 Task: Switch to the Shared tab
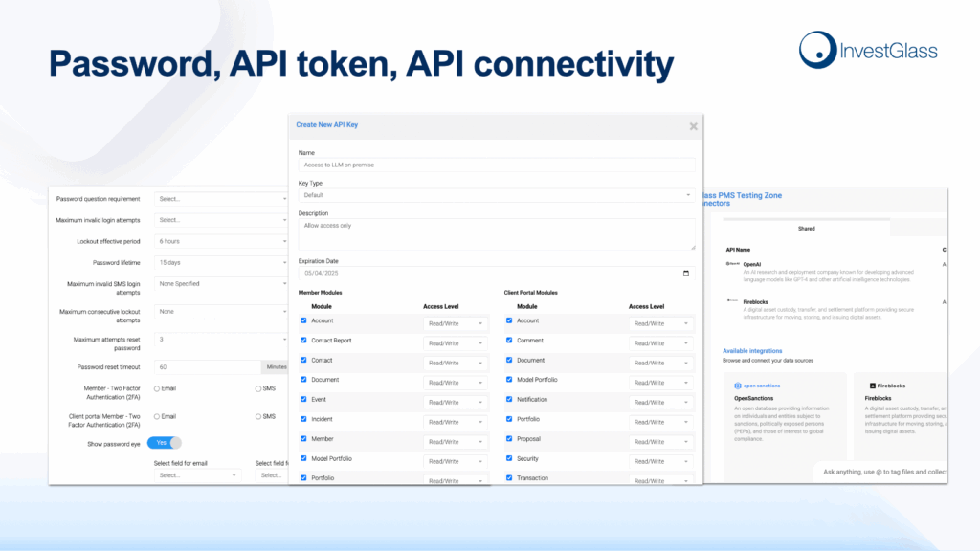click(x=807, y=229)
